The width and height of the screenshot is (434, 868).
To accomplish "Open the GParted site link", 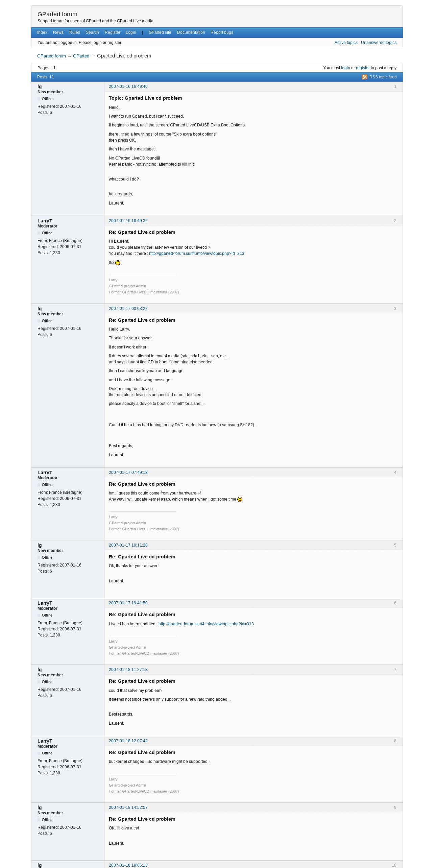I will click(x=160, y=32).
